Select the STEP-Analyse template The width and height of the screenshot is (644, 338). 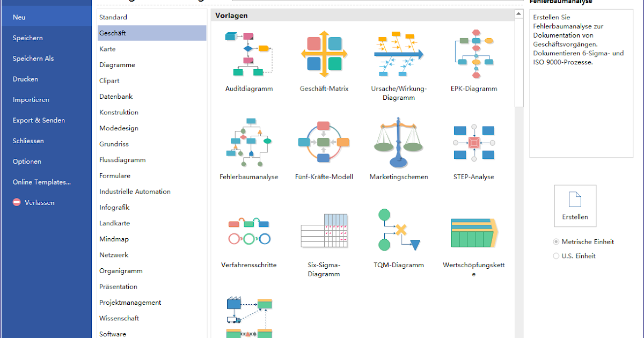474,142
